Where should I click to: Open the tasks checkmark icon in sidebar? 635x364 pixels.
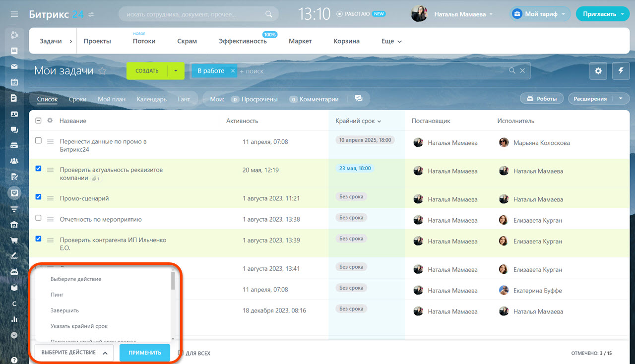pos(14,193)
